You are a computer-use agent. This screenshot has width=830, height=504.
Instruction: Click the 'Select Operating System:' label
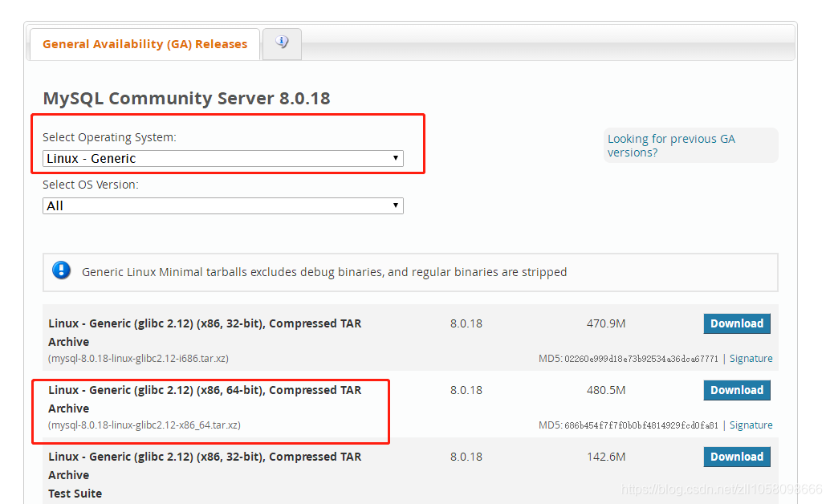tap(109, 138)
